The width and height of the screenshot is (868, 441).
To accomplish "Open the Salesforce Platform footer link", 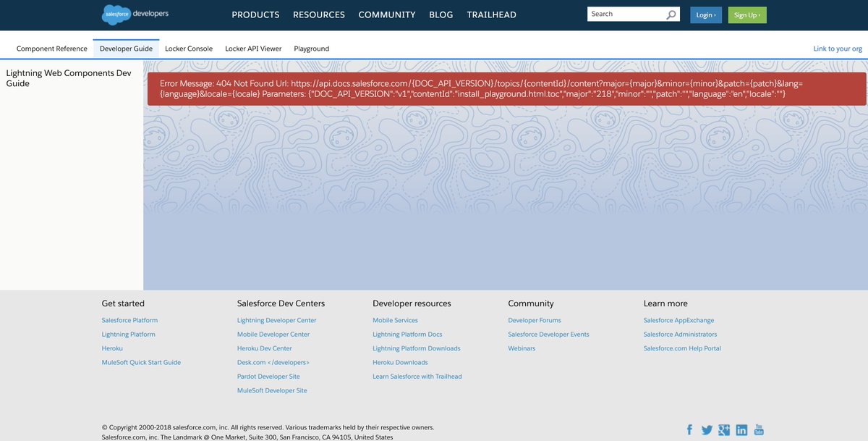I will pos(129,320).
